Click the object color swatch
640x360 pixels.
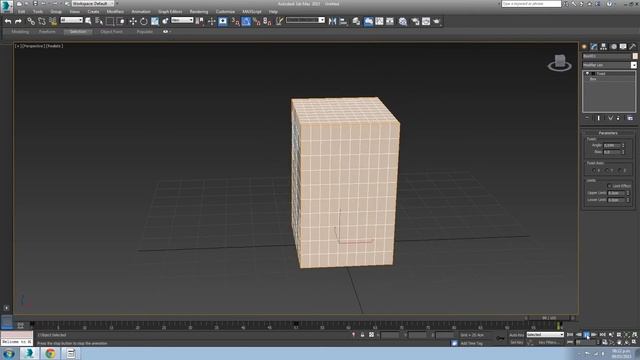pyautogui.click(x=635, y=56)
